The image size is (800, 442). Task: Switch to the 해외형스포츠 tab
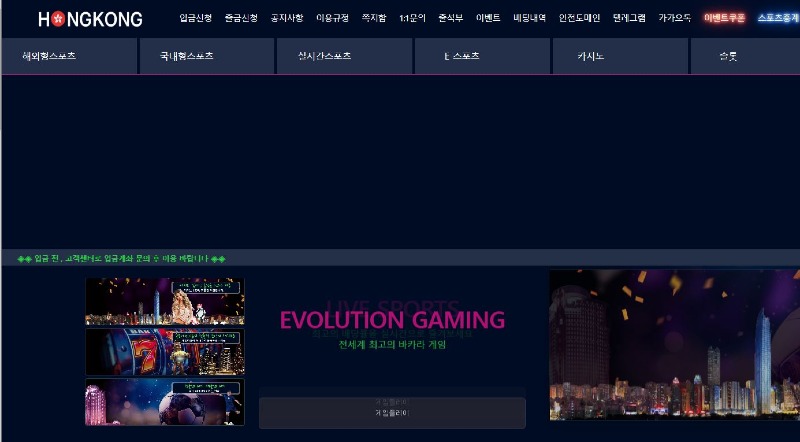click(x=69, y=56)
